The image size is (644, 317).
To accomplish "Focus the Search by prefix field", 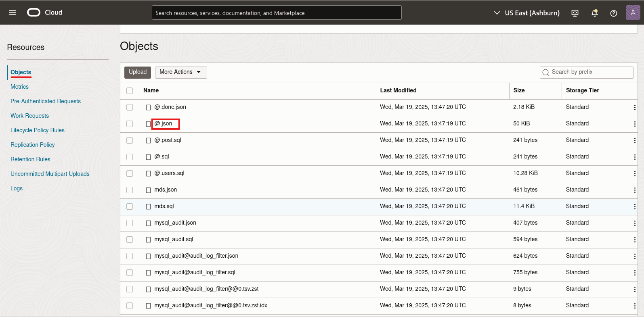I will tap(586, 72).
